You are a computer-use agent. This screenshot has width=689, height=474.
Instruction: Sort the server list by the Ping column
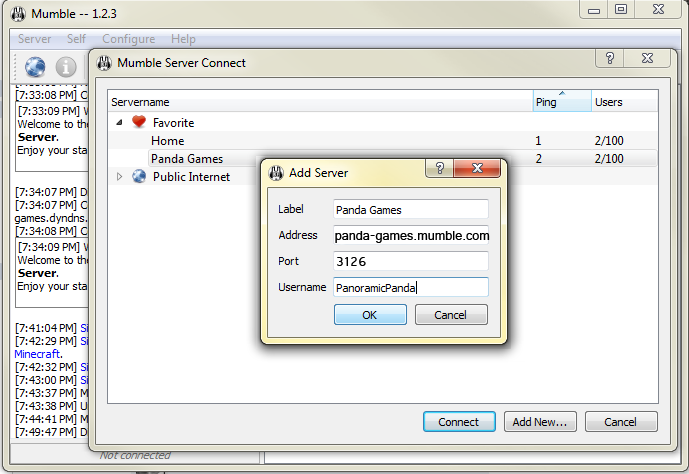(x=562, y=101)
